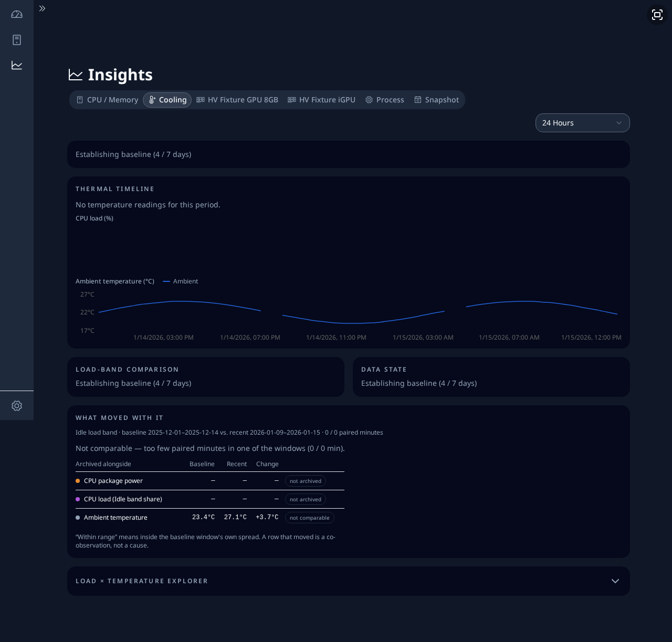The width and height of the screenshot is (672, 642).
Task: Click the +3.7°C change value
Action: [267, 517]
